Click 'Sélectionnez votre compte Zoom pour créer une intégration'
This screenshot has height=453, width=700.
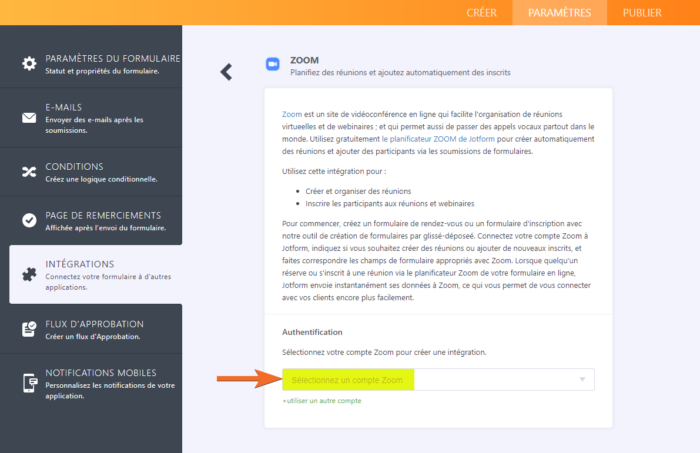[384, 352]
